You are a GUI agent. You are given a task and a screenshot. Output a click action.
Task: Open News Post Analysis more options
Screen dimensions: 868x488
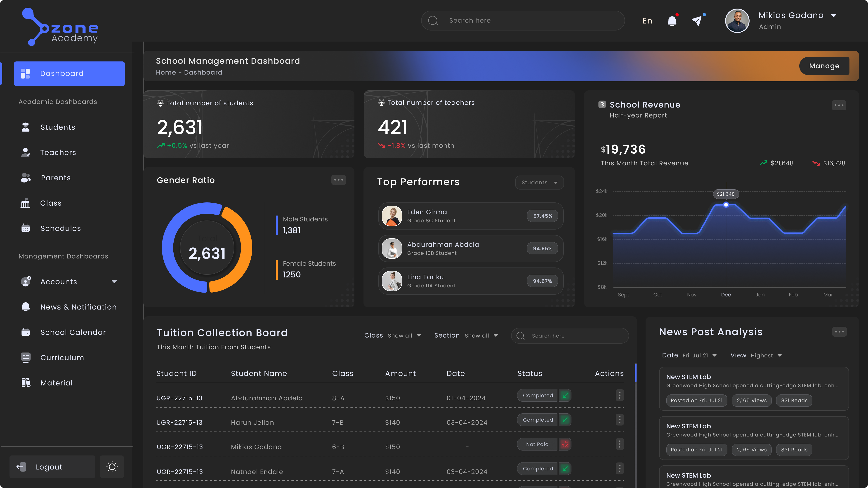839,332
